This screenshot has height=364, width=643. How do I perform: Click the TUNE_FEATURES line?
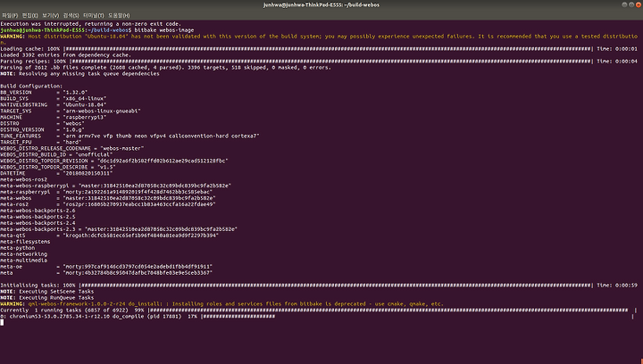pos(129,136)
